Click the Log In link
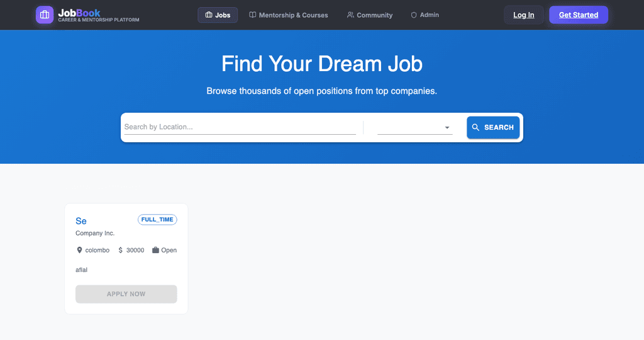The image size is (644, 340). click(x=524, y=15)
